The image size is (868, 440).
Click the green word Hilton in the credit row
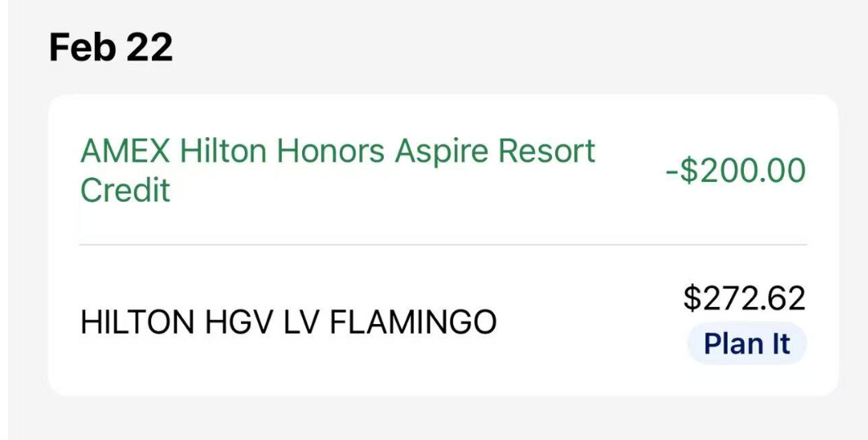pyautogui.click(x=223, y=151)
